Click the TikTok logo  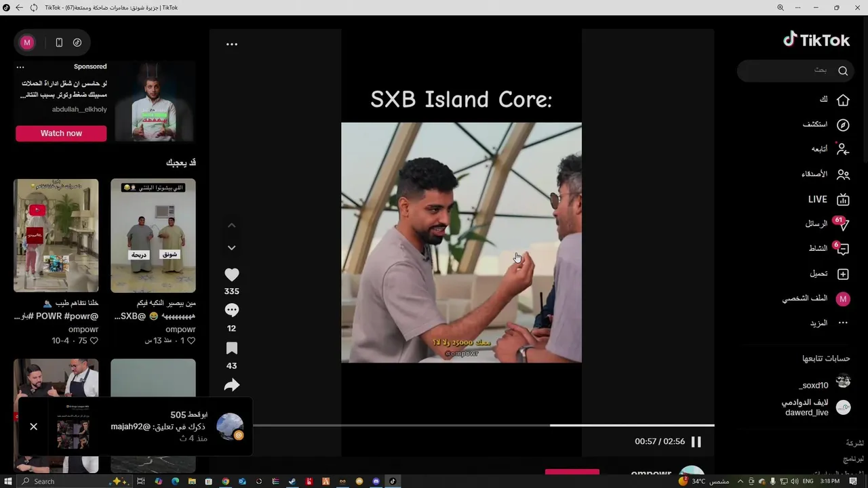pos(816,40)
